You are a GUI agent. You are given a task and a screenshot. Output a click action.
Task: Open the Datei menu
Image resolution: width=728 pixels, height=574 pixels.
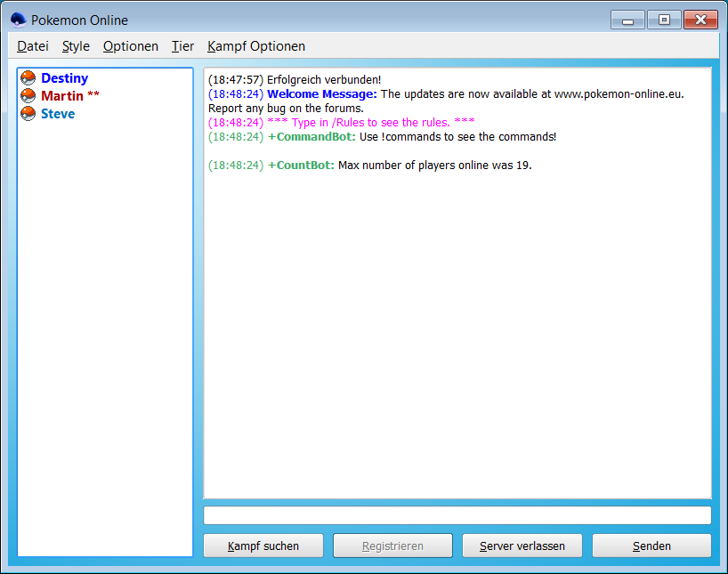pos(33,46)
